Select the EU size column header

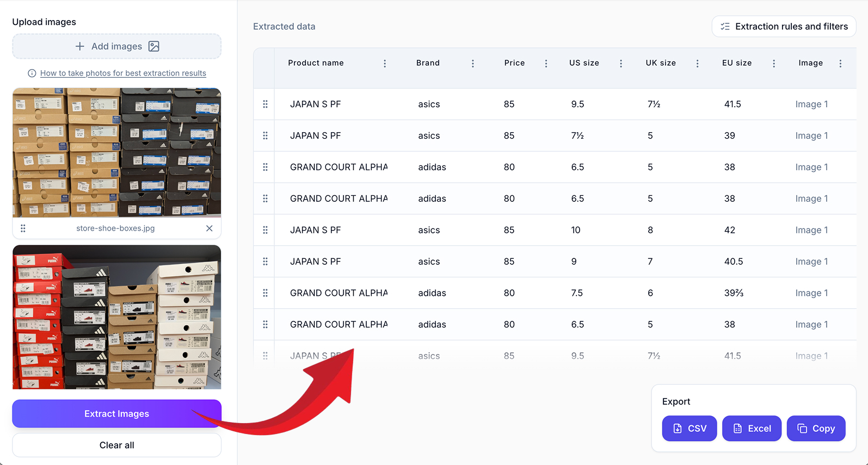737,63
